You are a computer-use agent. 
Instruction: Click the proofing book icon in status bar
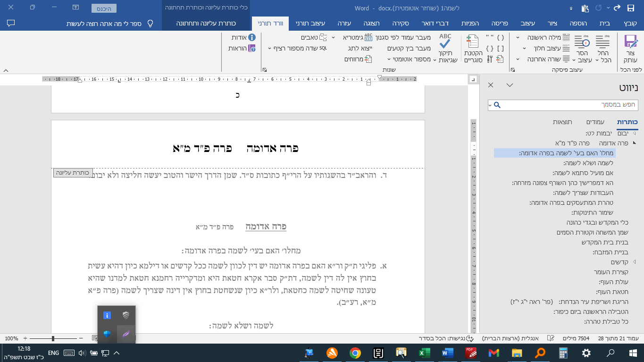point(550,338)
